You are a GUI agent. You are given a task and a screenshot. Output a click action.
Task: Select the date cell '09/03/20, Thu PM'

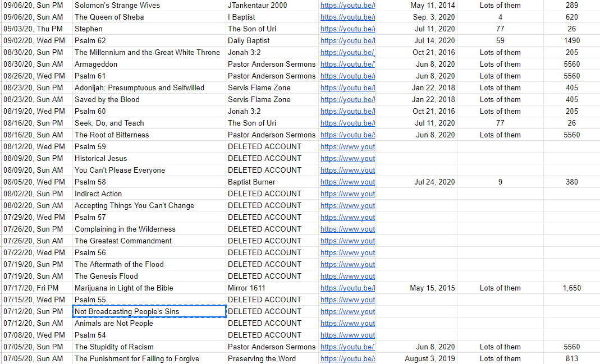pos(36,29)
